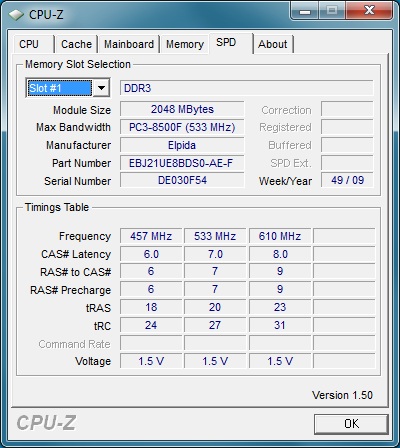The width and height of the screenshot is (400, 448).
Task: Click the tRAS value 18
Action: (151, 307)
